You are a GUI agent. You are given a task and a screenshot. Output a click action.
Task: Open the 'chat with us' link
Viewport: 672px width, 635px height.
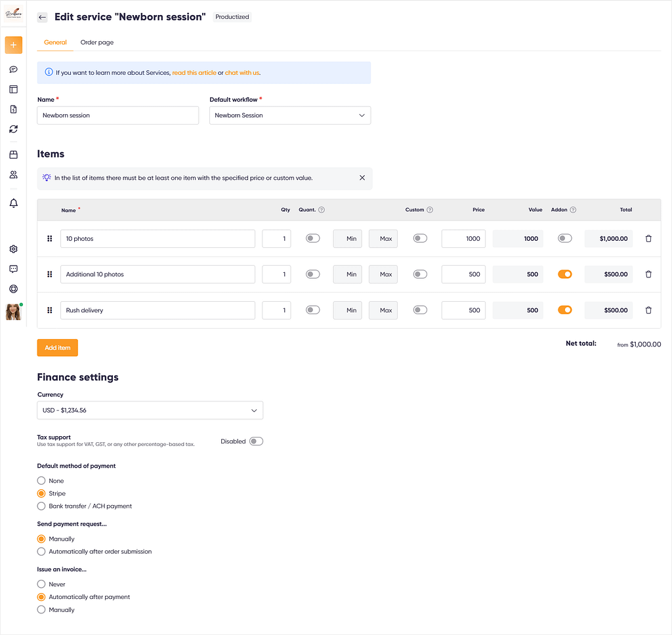coord(242,73)
